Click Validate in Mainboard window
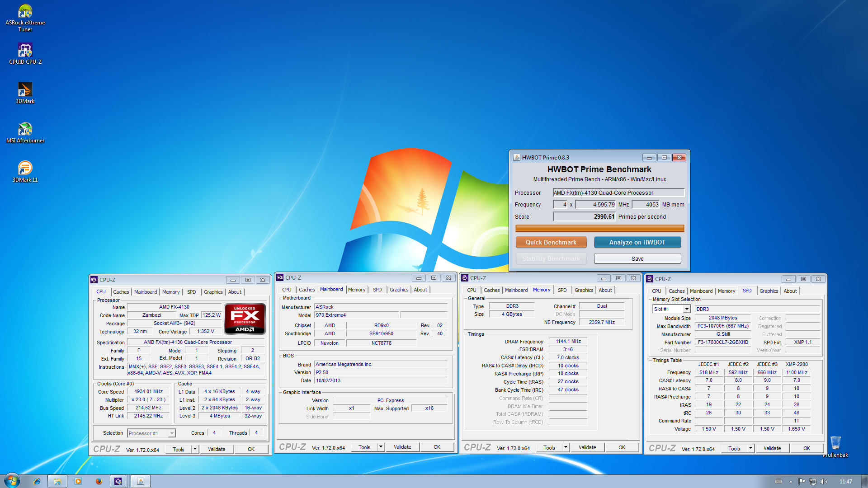 pyautogui.click(x=402, y=447)
